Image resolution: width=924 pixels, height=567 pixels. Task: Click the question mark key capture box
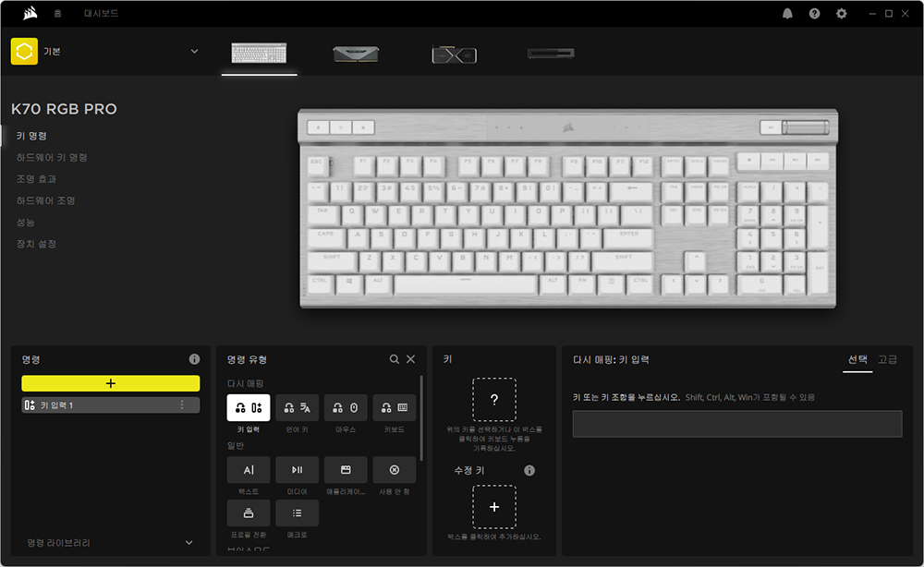(x=493, y=399)
